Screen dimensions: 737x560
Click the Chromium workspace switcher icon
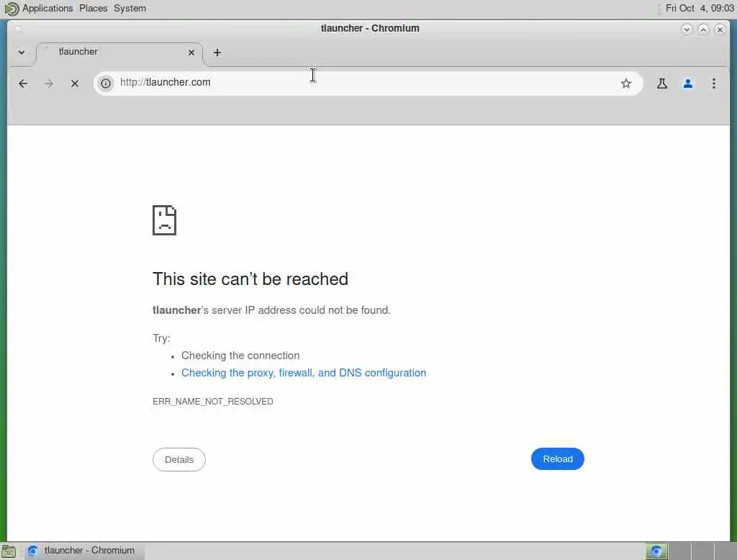pyautogui.click(x=656, y=551)
